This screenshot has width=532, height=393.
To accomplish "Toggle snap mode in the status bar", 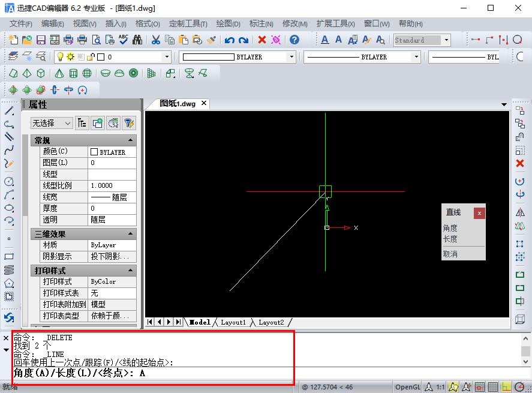I will pyautogui.click(x=479, y=386).
